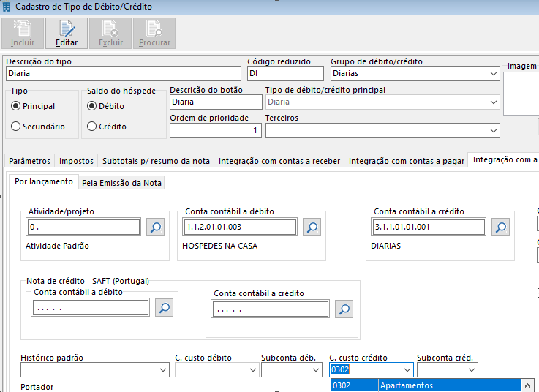Viewport: 539px width, 392px height.
Task: Click the Editar toolbar icon
Action: click(x=67, y=33)
